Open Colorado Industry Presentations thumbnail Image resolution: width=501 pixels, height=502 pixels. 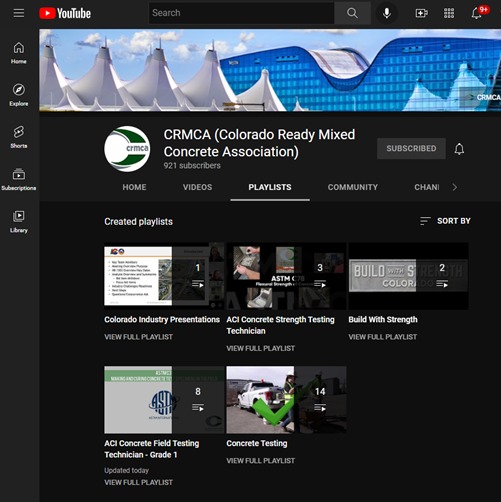point(164,276)
